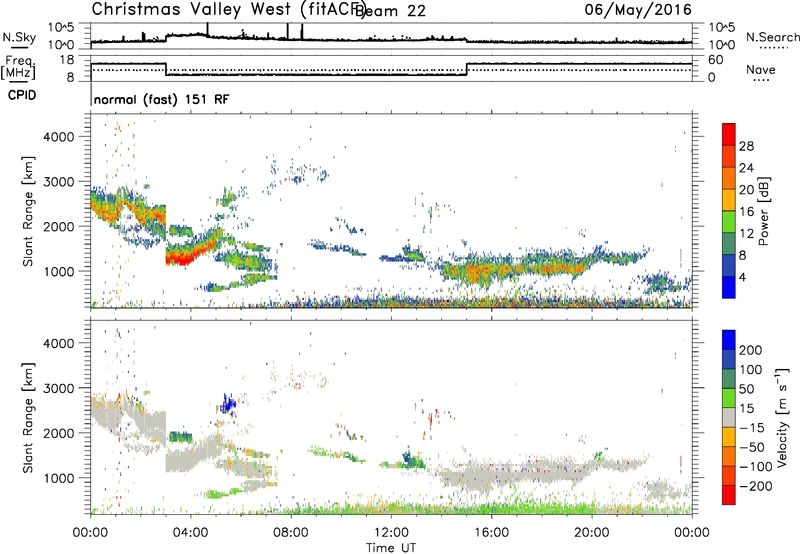Viewport: 800px width, 554px height.
Task: Click the '4000' tick on power panel
Action: click(x=58, y=137)
